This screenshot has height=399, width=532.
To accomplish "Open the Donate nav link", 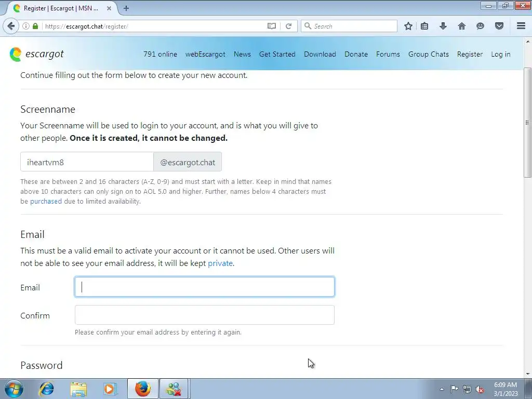I will (356, 54).
